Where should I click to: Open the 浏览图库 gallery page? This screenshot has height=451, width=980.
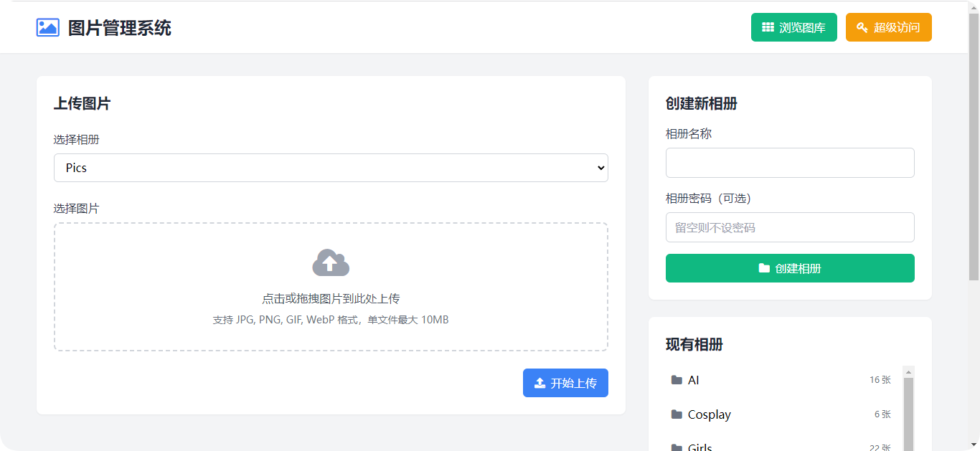coord(794,27)
